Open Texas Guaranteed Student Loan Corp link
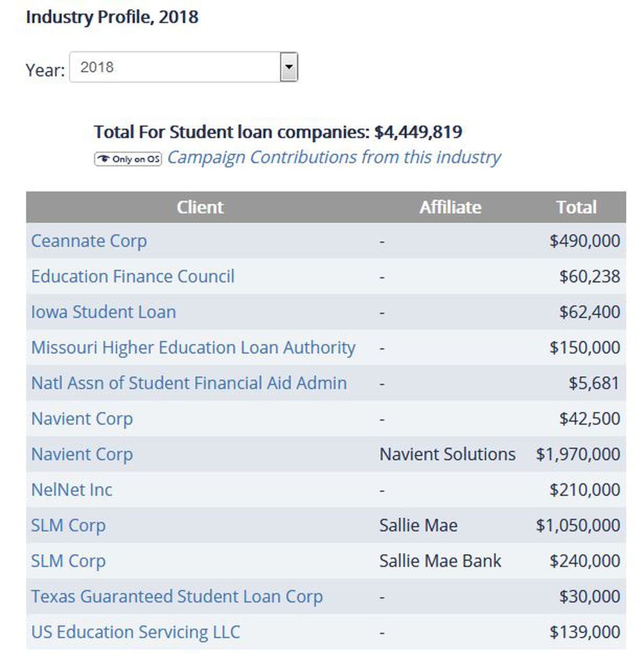 tap(177, 596)
